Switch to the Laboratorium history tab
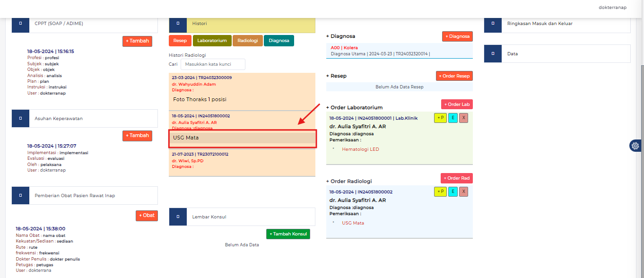Image resolution: width=644 pixels, height=278 pixels. click(212, 41)
